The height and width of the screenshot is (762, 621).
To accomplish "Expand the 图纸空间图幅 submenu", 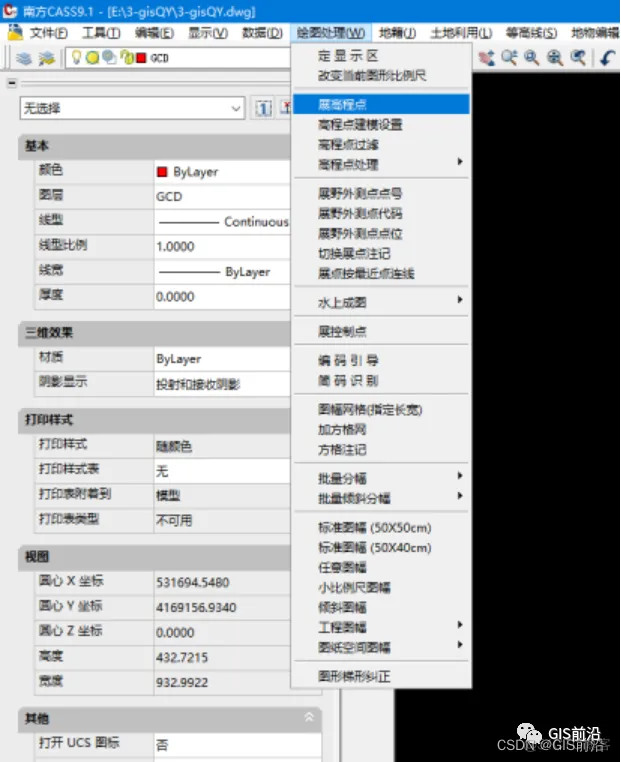I will click(x=381, y=647).
